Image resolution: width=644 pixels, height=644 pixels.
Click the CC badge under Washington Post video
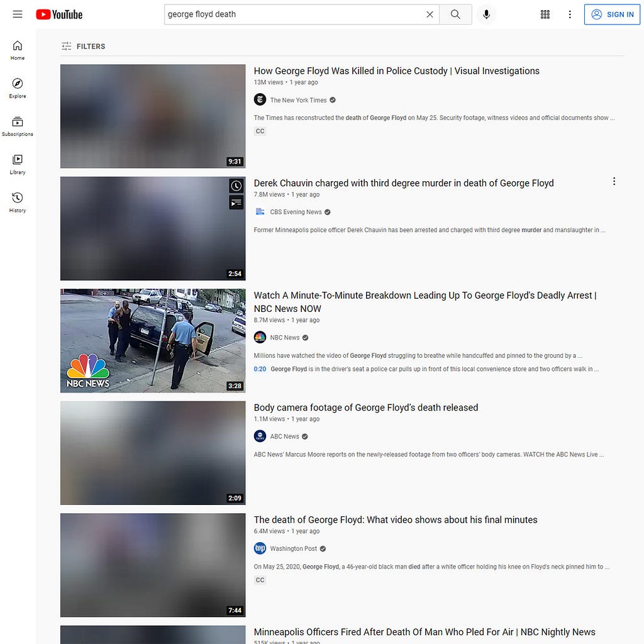coord(260,580)
